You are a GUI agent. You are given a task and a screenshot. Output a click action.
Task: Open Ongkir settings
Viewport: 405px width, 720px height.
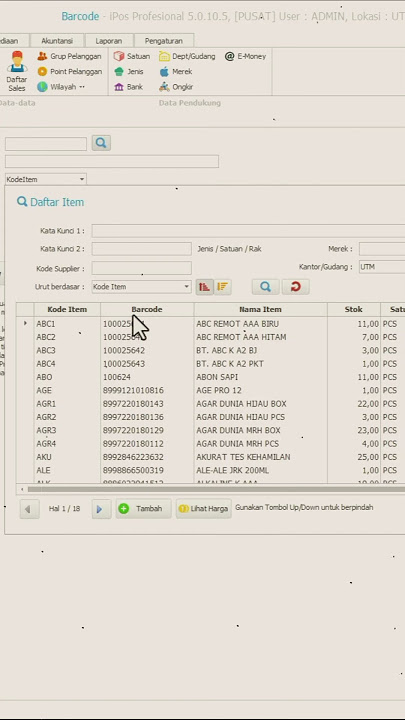point(176,87)
